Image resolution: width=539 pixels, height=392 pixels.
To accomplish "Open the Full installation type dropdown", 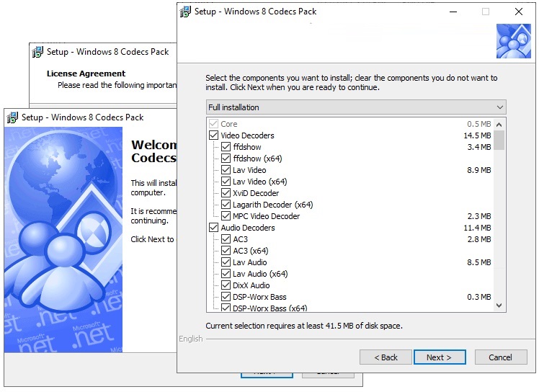I will pos(356,107).
